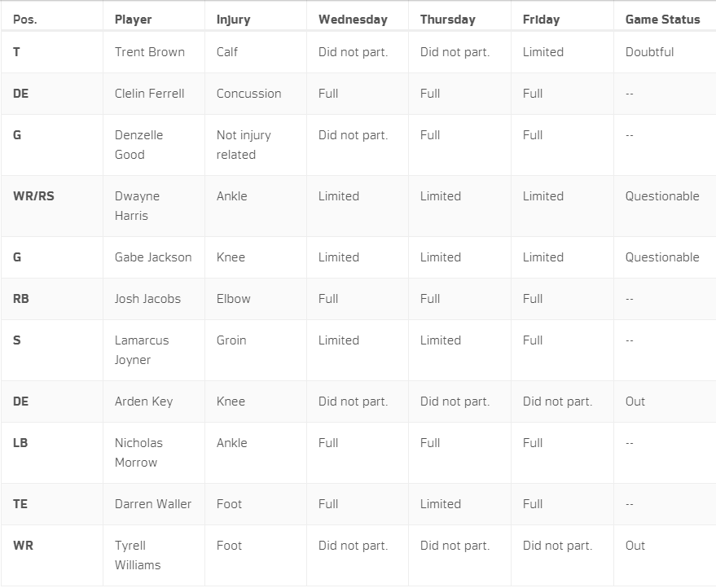Click the Friday column header
This screenshot has width=716, height=588.
click(541, 20)
